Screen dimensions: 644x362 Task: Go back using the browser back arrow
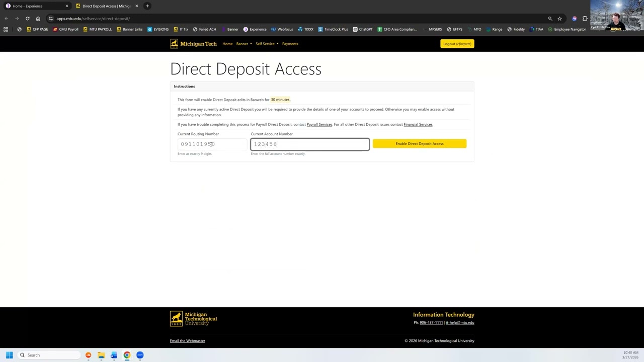tap(6, 19)
